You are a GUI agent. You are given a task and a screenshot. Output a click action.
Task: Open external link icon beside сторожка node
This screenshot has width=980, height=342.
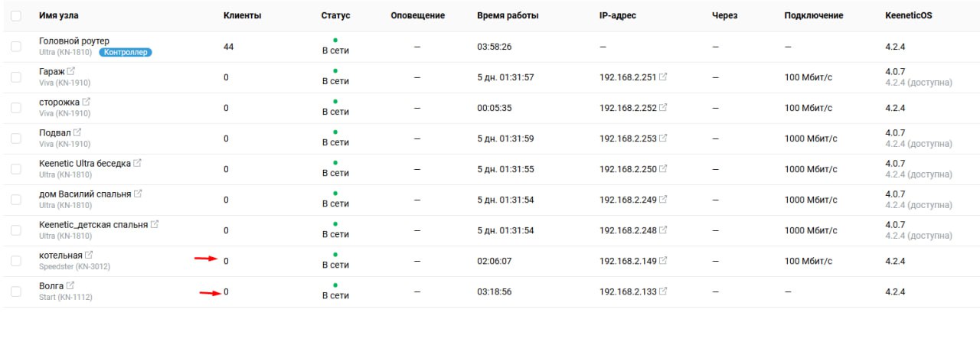pos(86,102)
